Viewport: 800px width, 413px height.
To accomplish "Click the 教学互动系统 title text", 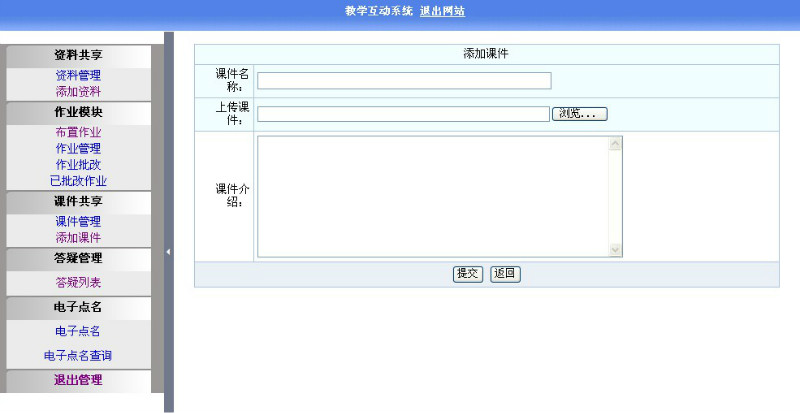I will pos(379,11).
